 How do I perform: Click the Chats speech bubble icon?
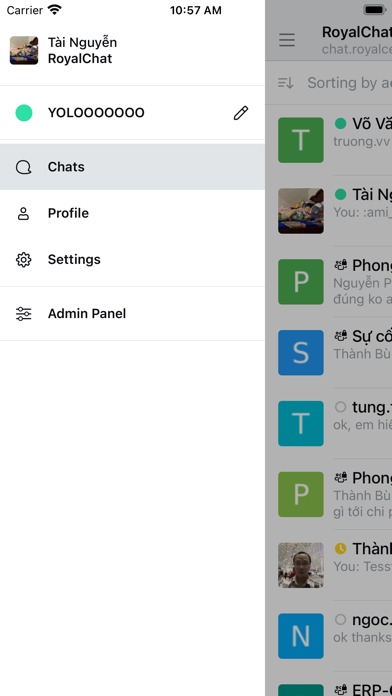pos(24,167)
